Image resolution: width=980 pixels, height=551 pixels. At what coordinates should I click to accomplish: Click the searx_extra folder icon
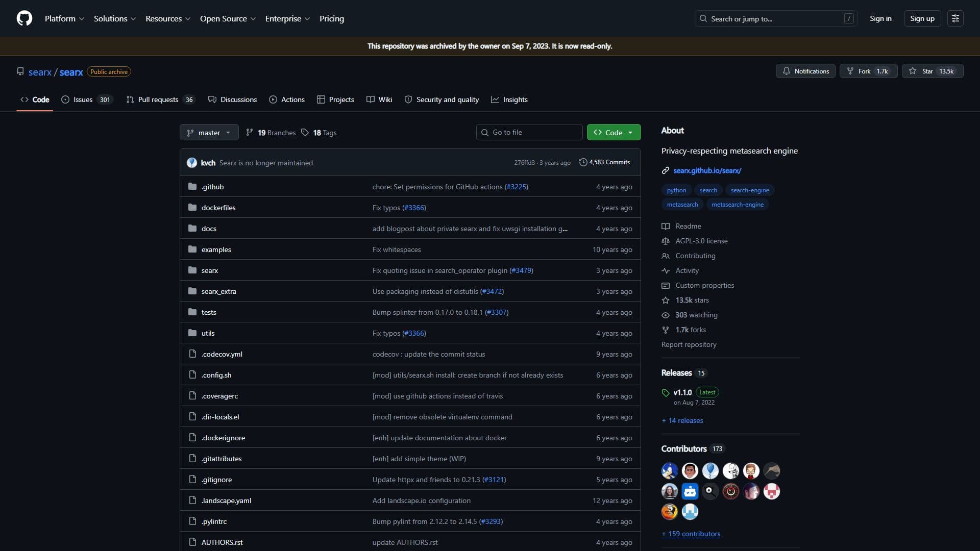click(x=192, y=291)
